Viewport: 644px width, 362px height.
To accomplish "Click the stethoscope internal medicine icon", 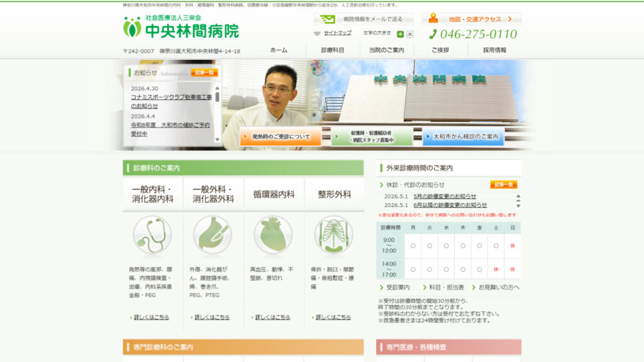I will tap(152, 235).
